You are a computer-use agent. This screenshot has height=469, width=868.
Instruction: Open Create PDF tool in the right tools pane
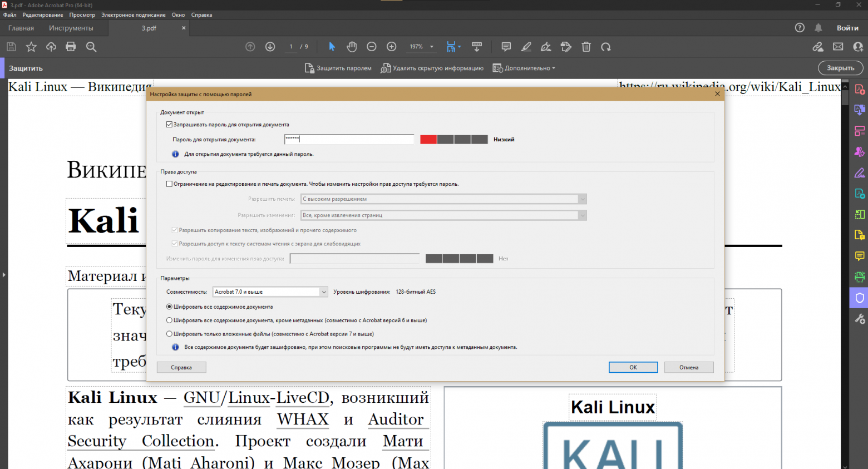(860, 89)
